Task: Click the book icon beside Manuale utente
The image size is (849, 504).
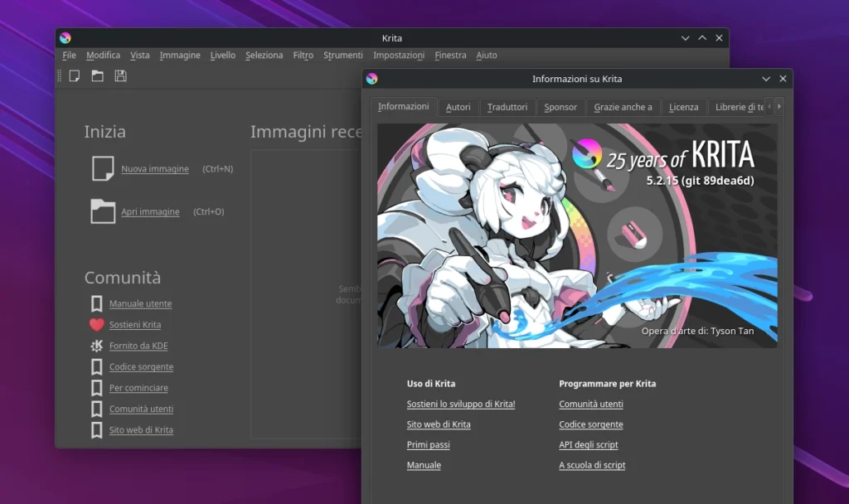Action: (97, 303)
